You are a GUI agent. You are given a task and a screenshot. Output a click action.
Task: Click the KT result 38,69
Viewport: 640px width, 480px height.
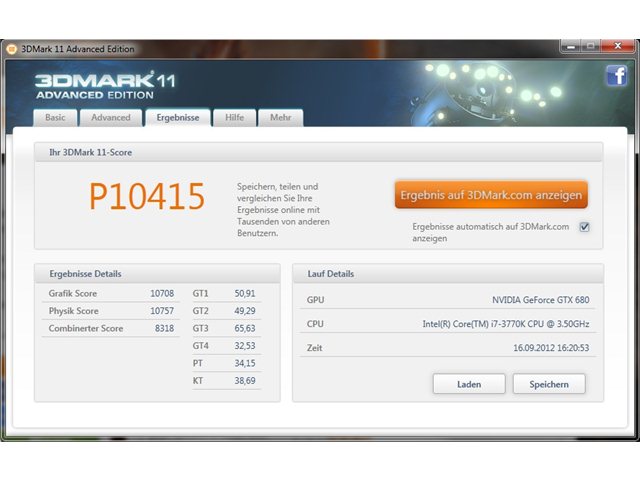tap(245, 381)
